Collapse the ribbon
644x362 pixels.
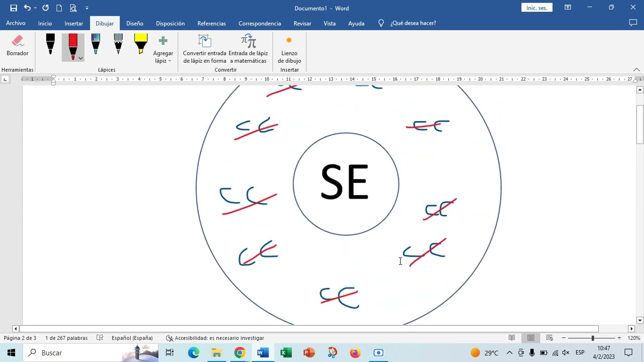point(636,70)
